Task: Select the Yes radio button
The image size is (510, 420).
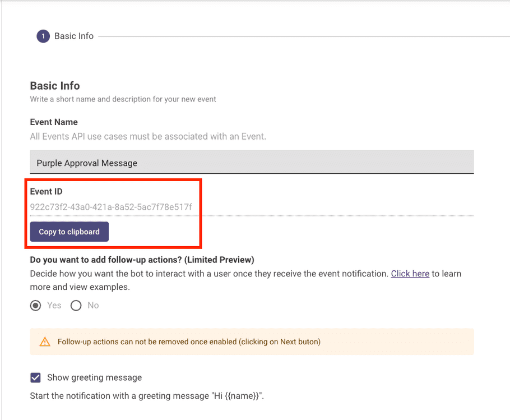Action: [x=35, y=306]
